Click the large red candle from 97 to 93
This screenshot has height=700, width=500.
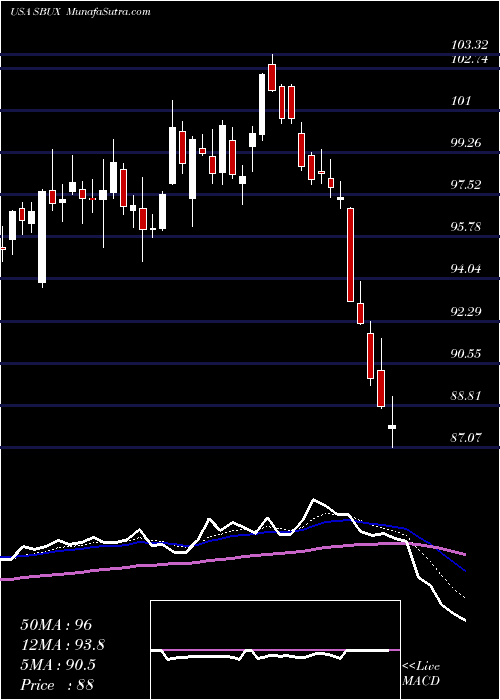tap(351, 255)
